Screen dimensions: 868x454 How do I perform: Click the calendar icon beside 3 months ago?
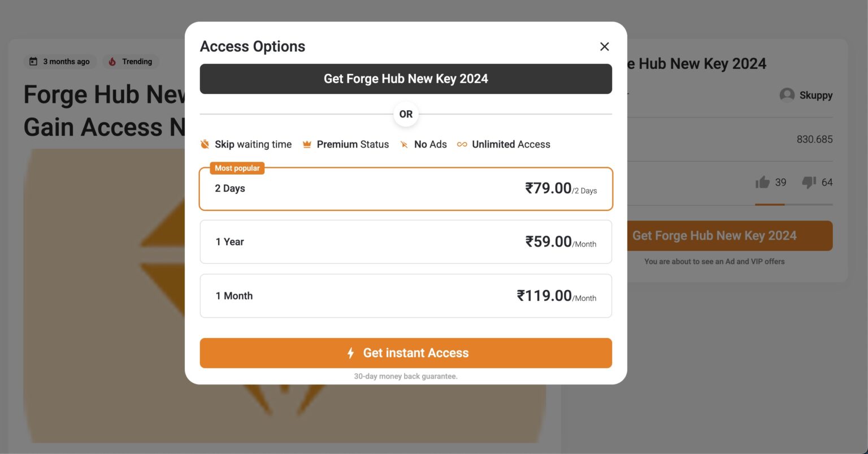click(x=34, y=61)
